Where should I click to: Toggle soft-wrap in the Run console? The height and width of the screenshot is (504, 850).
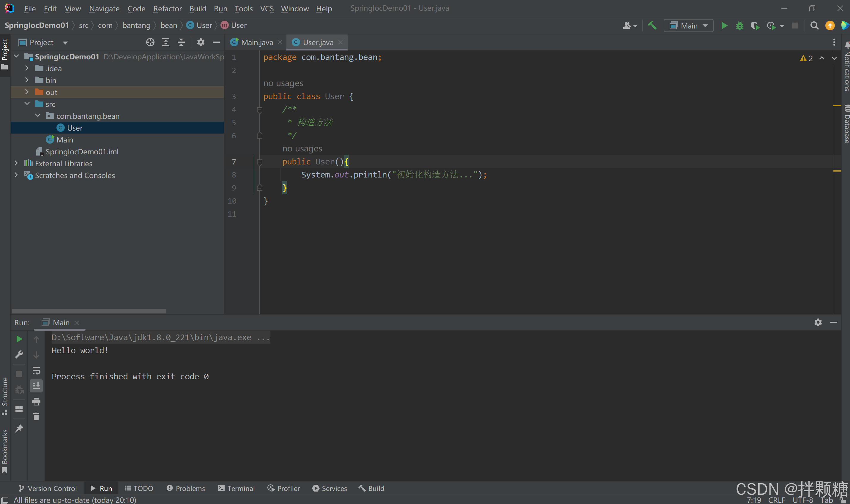[x=36, y=370]
